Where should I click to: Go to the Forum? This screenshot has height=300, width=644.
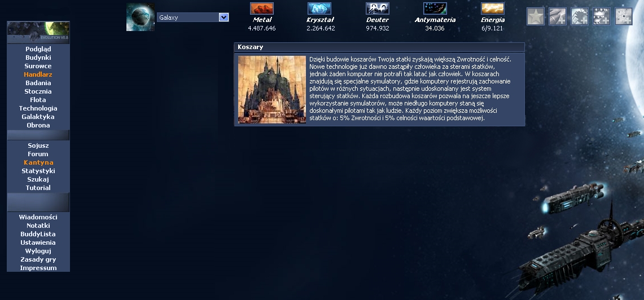pos(38,154)
